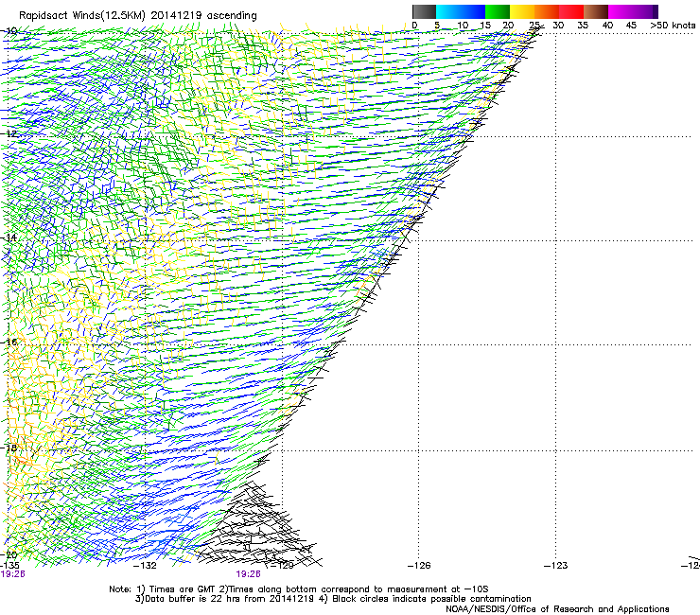This screenshot has width=700, height=615.
Task: Click the '-12' latitude label
Action: 10,133
